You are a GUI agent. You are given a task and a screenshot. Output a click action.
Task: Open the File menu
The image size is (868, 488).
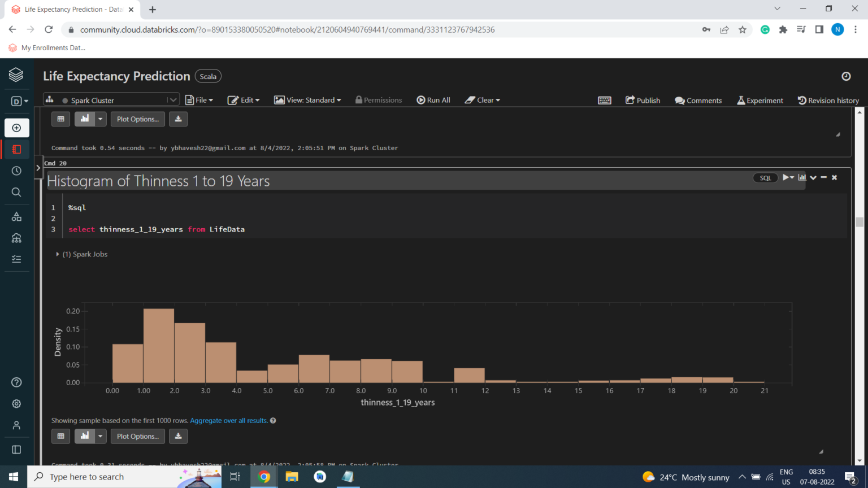pos(199,100)
